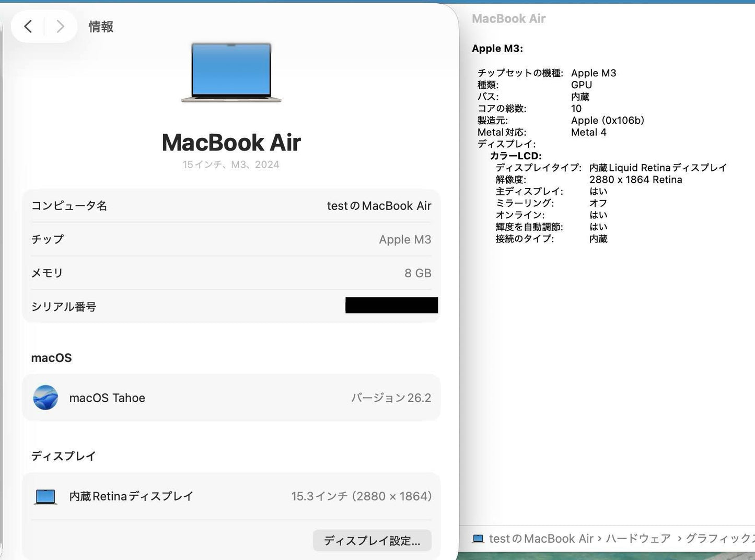The width and height of the screenshot is (755, 560).
Task: Click the チップ row showing Apple M3
Action: 231,239
